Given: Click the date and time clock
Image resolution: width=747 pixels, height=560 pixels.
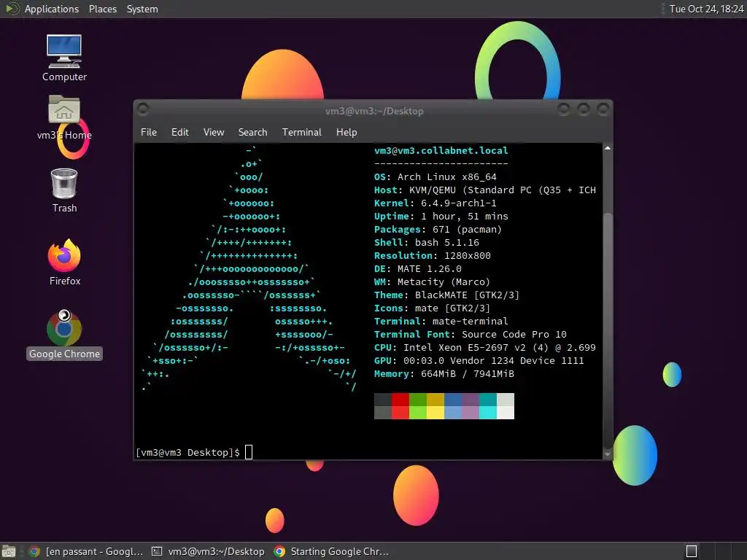Looking at the screenshot, I should 706,9.
